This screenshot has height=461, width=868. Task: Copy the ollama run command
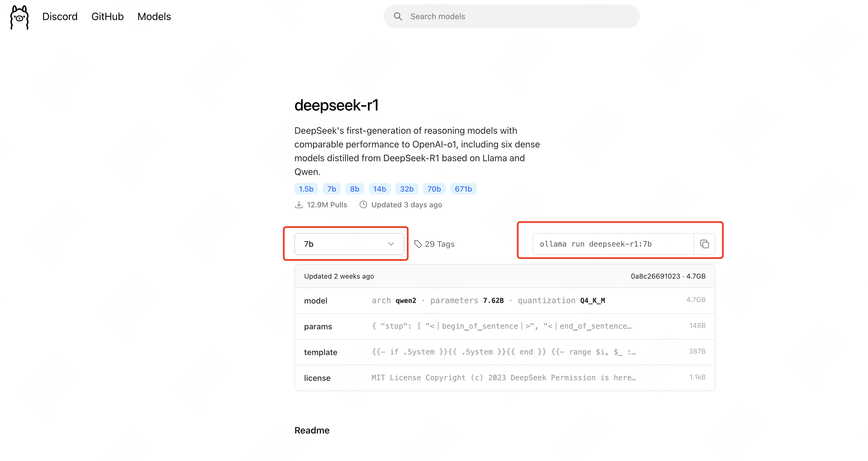pos(705,244)
